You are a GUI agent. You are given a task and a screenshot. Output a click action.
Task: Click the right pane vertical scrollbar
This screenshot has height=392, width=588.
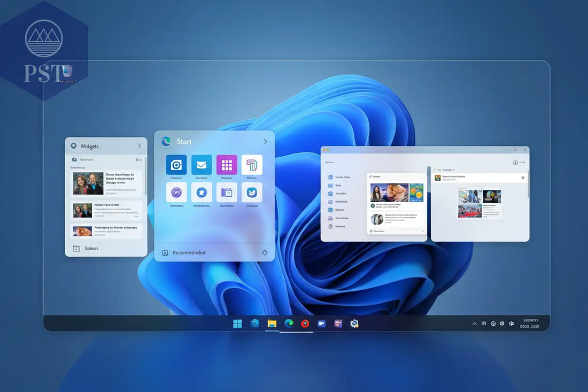pyautogui.click(x=528, y=184)
